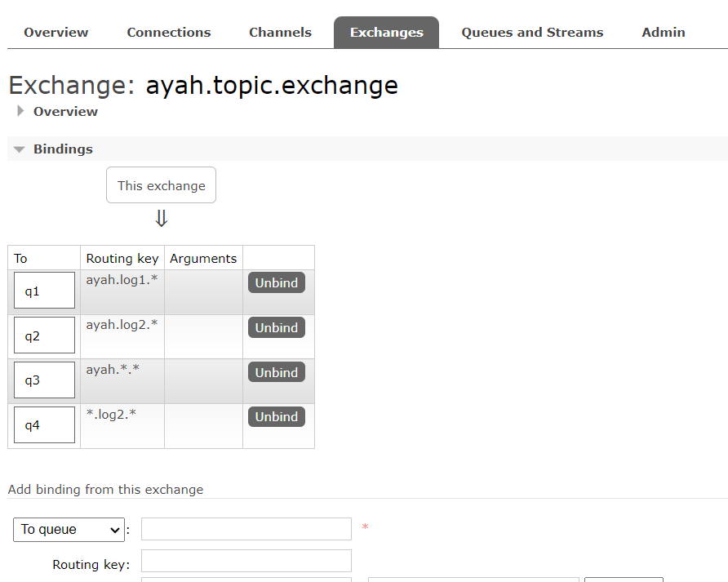Viewport: 728px width, 582px height.
Task: Switch to the Connections tab
Action: pyautogui.click(x=168, y=33)
